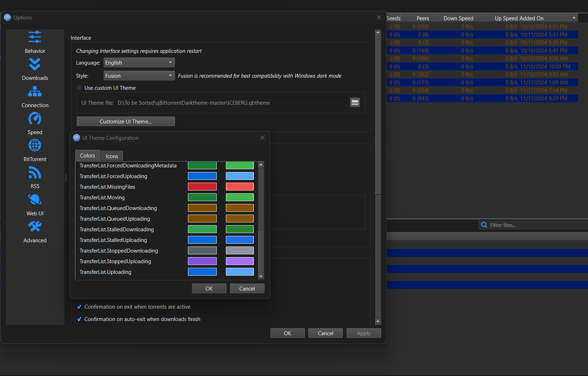Screen dimensions: 588x376
Task: Open the Style dropdown set to Fusion
Action: [139, 76]
